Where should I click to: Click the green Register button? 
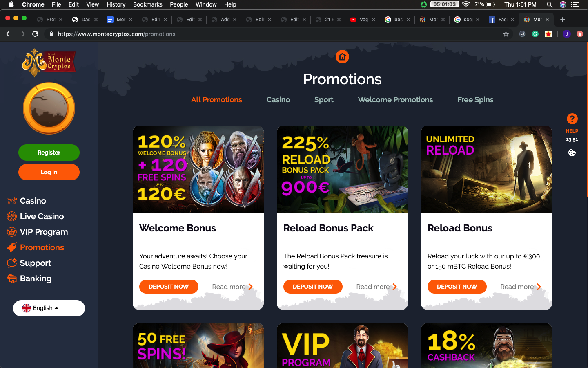click(49, 153)
